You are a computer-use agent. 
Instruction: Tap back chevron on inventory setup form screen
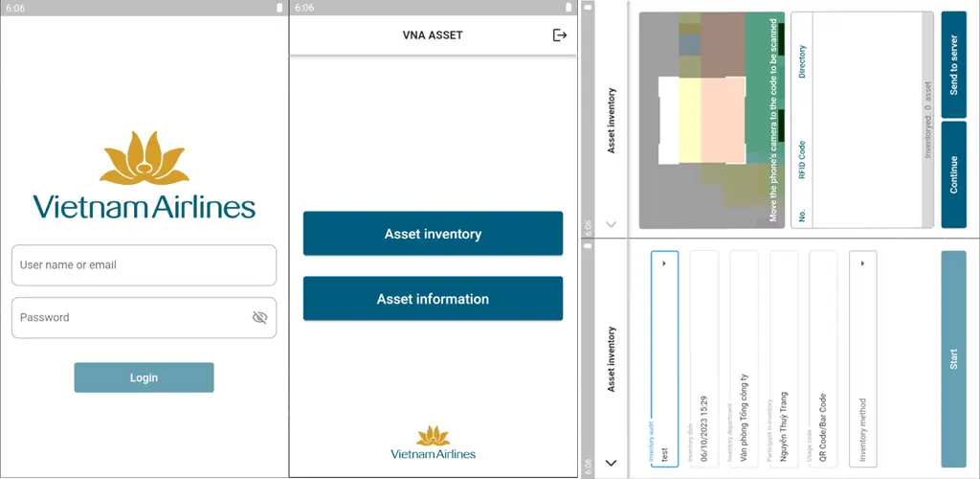(x=612, y=464)
